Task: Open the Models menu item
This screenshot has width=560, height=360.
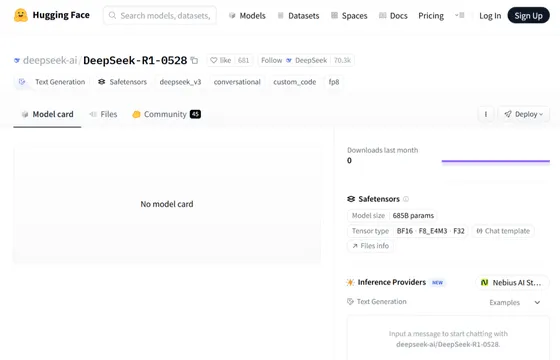Action: [x=248, y=16]
